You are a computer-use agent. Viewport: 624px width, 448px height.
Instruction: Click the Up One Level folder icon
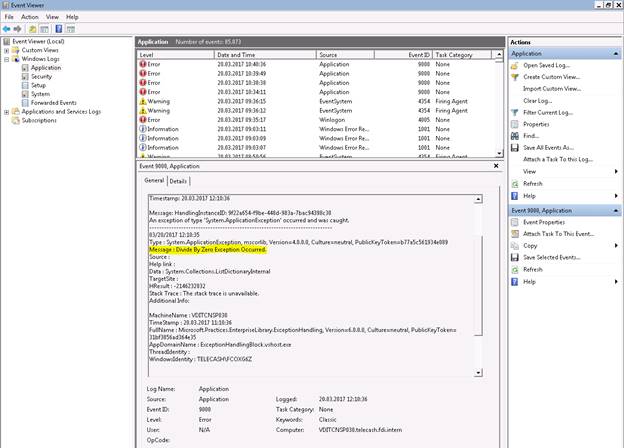(x=32, y=29)
